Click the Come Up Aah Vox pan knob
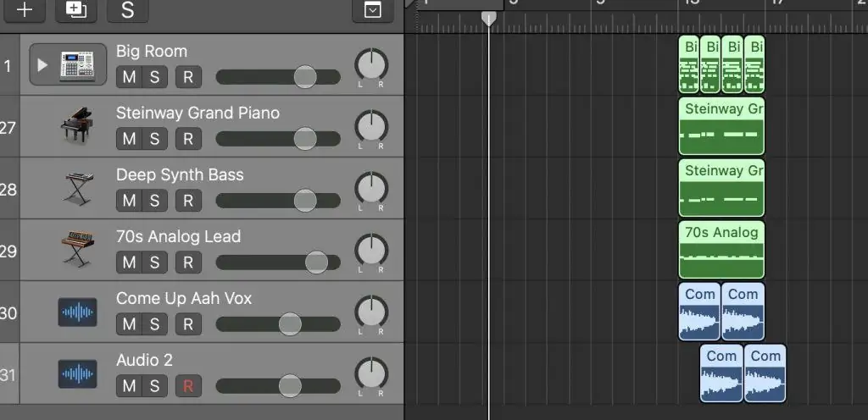The image size is (868, 420). click(371, 312)
